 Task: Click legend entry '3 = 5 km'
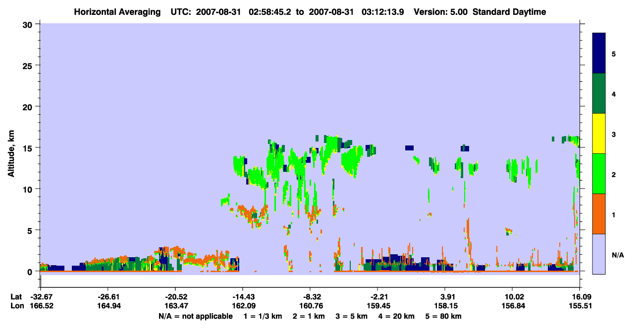tap(351, 316)
